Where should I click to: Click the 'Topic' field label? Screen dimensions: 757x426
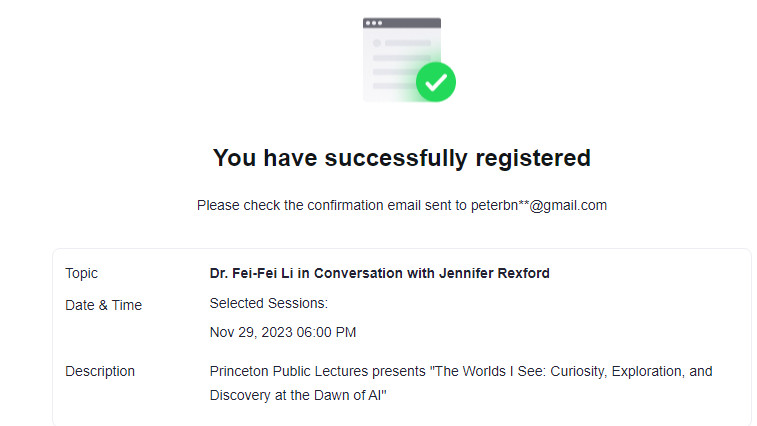point(81,273)
